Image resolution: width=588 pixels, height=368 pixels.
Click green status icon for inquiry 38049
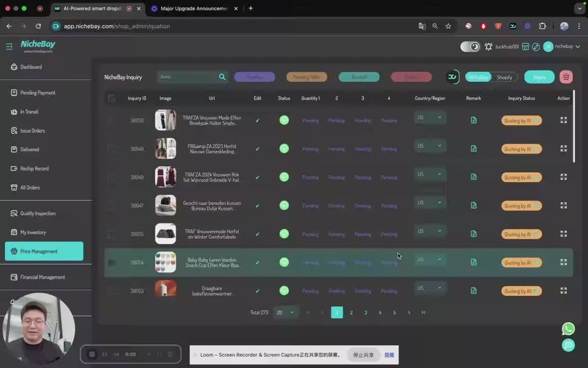tap(284, 148)
